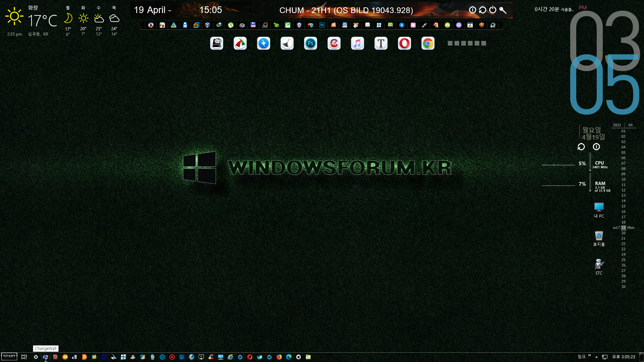The image size is (644, 362).
Task: Open the Typora 'T' dock icon
Action: point(381,43)
